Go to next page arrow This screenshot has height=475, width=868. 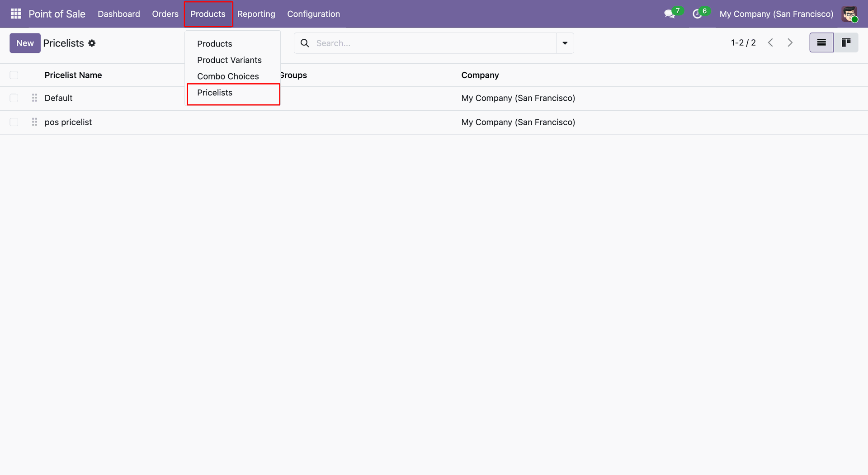(x=790, y=43)
